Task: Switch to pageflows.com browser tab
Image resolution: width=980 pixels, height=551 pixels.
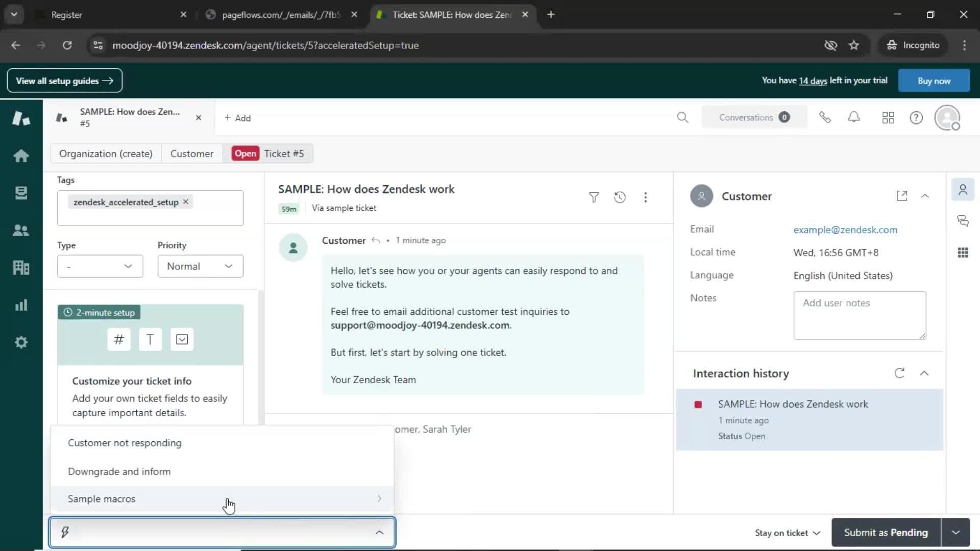Action: click(280, 15)
